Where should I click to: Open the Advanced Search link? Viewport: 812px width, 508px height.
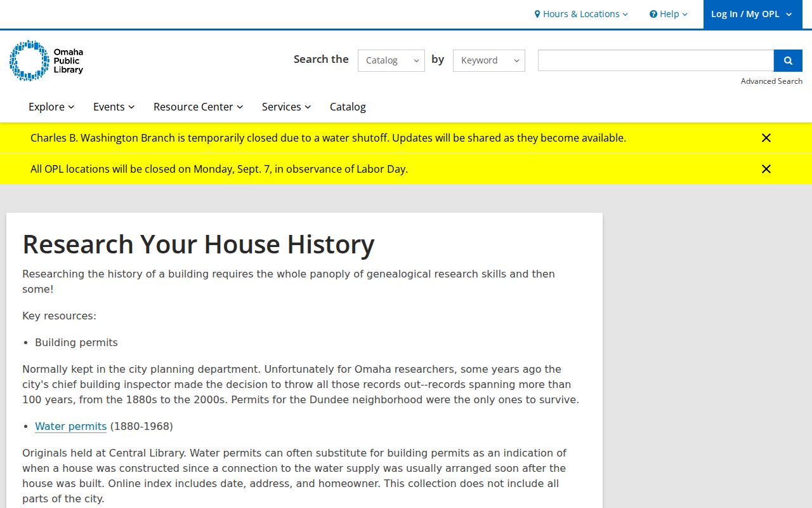[771, 81]
